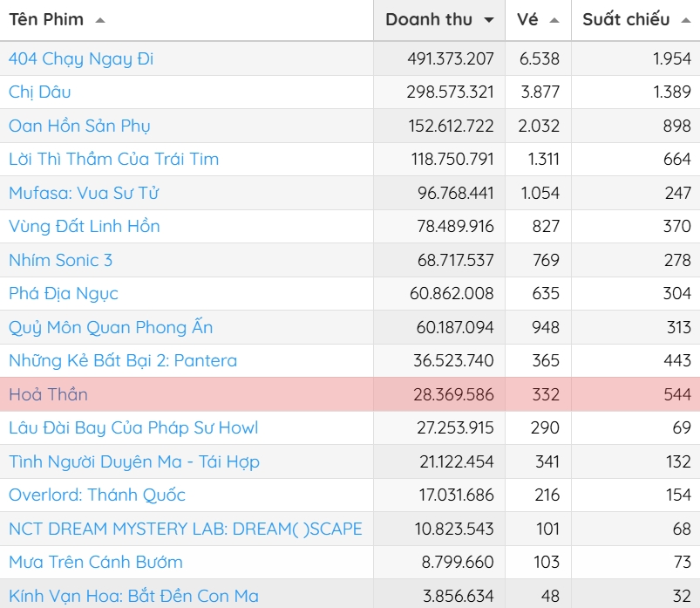Click Lời Thì Thầm Của Trái Tim link
Image resolution: width=700 pixels, height=608 pixels.
click(113, 159)
